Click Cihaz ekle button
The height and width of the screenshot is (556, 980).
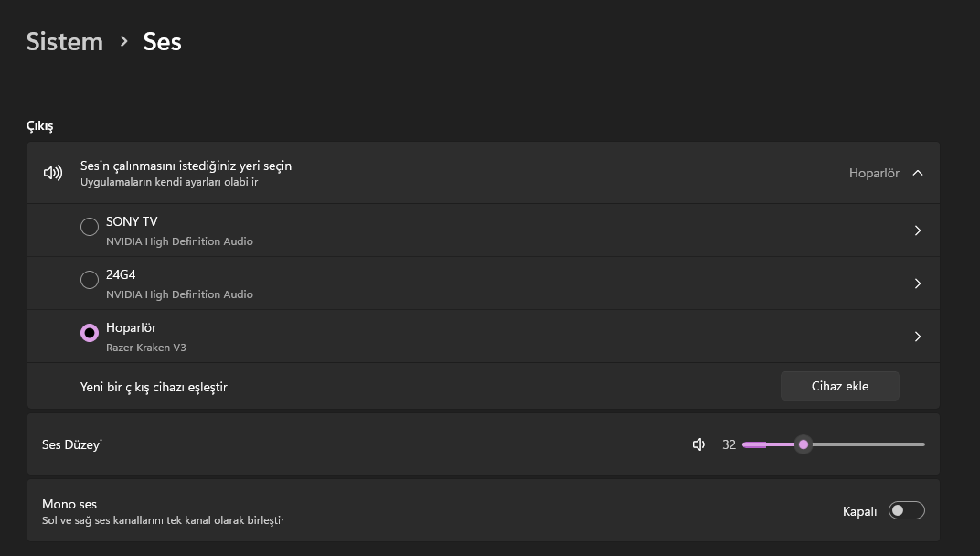pyautogui.click(x=839, y=386)
